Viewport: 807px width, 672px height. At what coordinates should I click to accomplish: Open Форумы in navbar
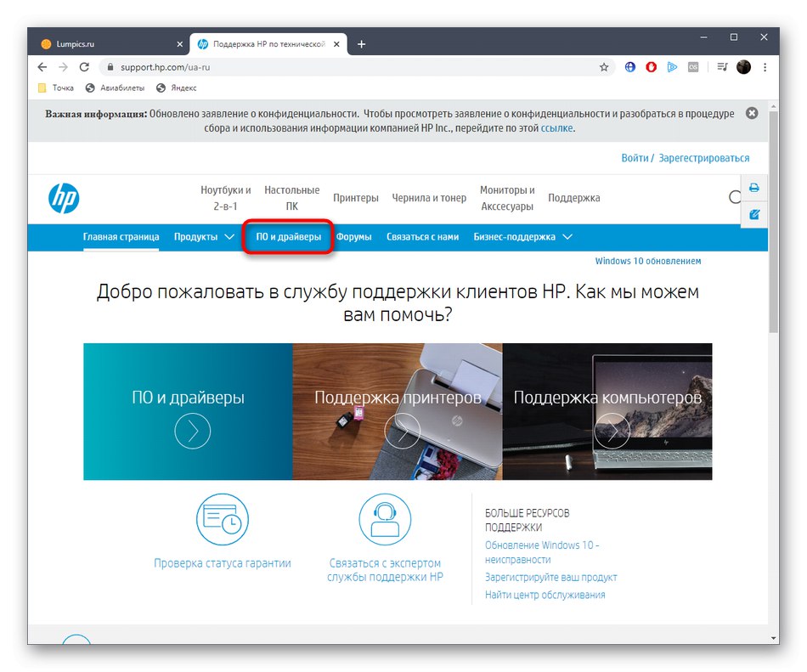353,237
